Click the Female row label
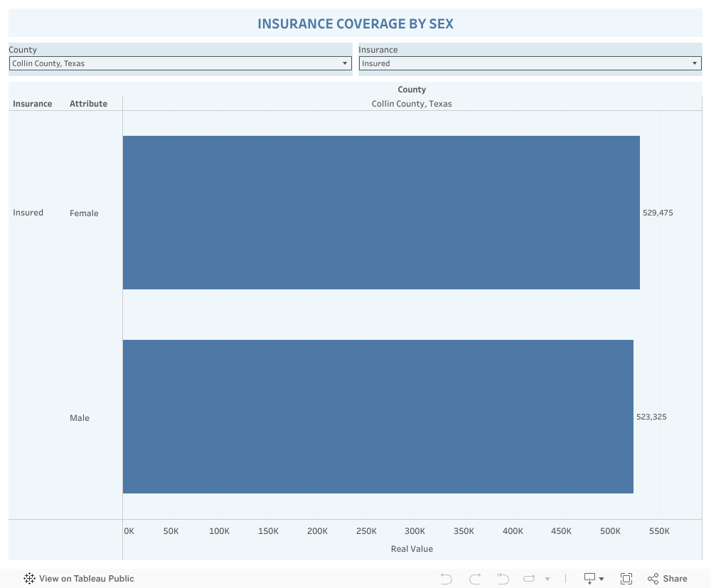This screenshot has height=588, width=711. point(84,213)
